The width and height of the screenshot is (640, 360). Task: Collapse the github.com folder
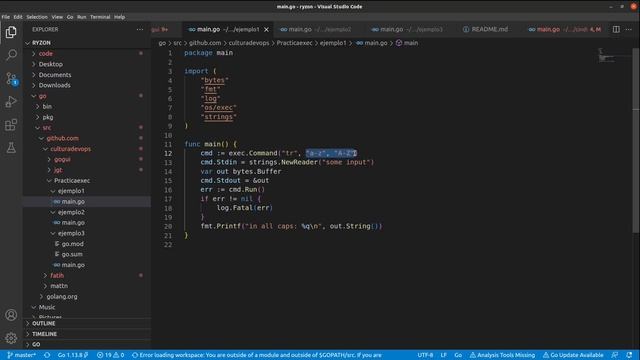coord(87,138)
